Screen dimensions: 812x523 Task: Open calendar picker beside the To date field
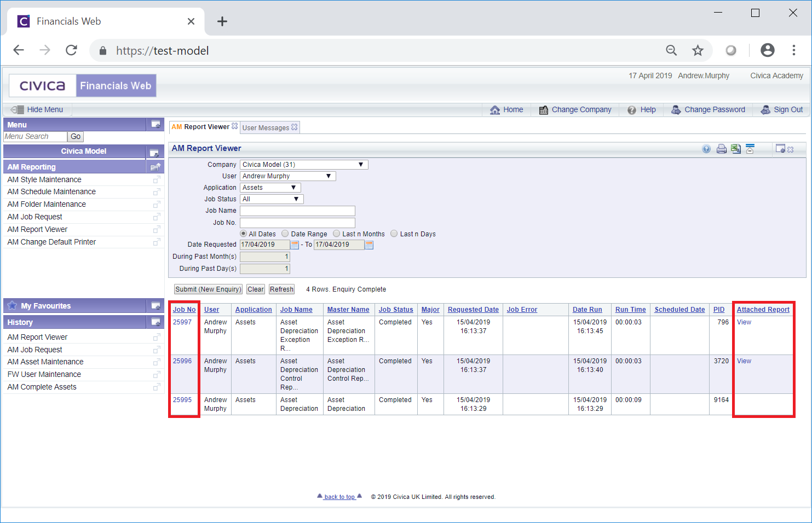pos(369,245)
